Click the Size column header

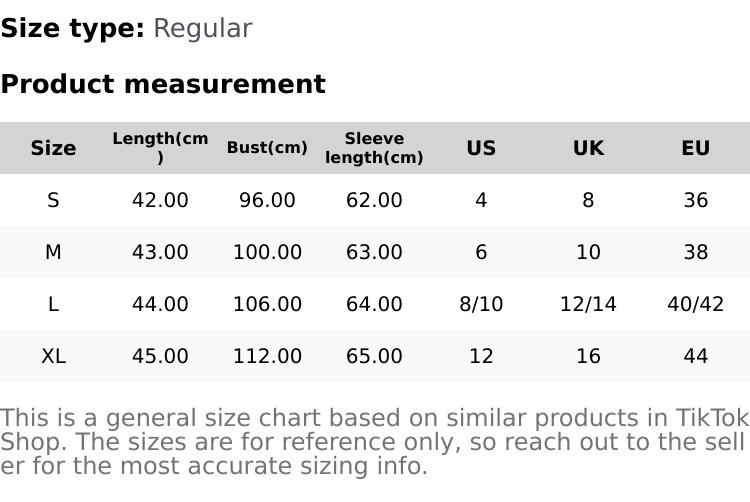[x=53, y=148]
